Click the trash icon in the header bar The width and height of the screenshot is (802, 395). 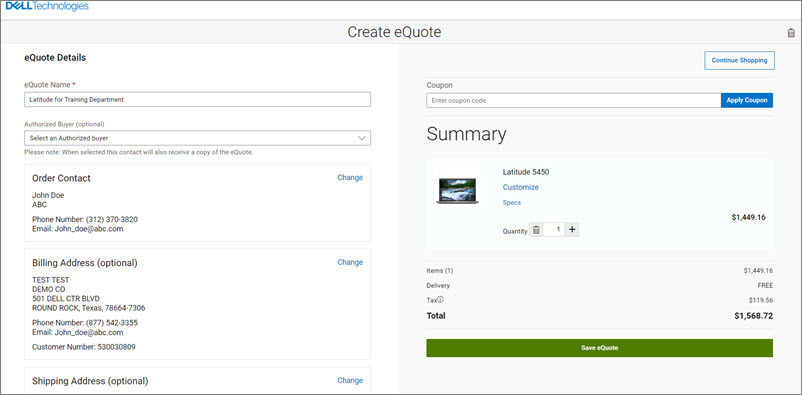pos(791,33)
